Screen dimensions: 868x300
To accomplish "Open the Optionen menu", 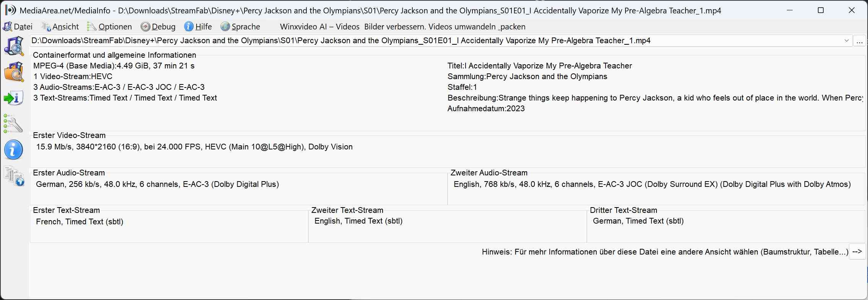I will (110, 27).
